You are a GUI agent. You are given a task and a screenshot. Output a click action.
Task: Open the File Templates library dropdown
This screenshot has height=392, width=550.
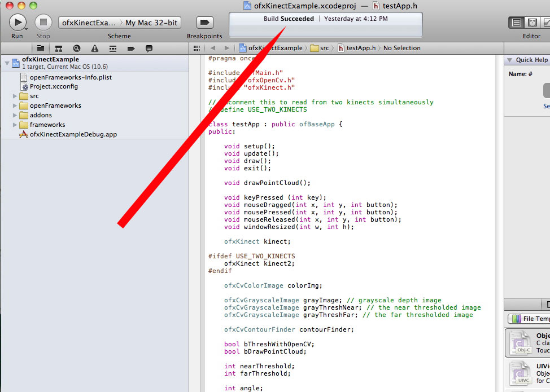tap(530, 319)
